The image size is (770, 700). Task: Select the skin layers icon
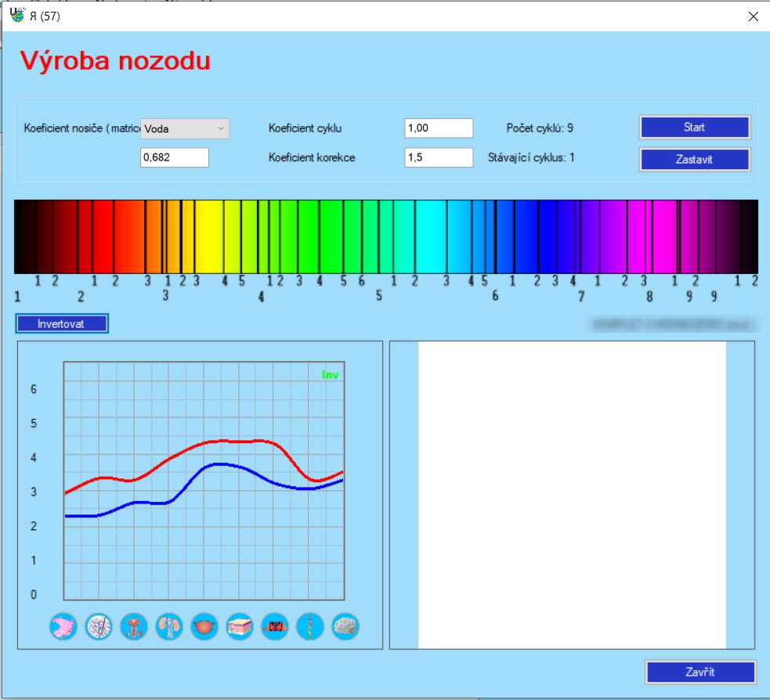tap(240, 627)
